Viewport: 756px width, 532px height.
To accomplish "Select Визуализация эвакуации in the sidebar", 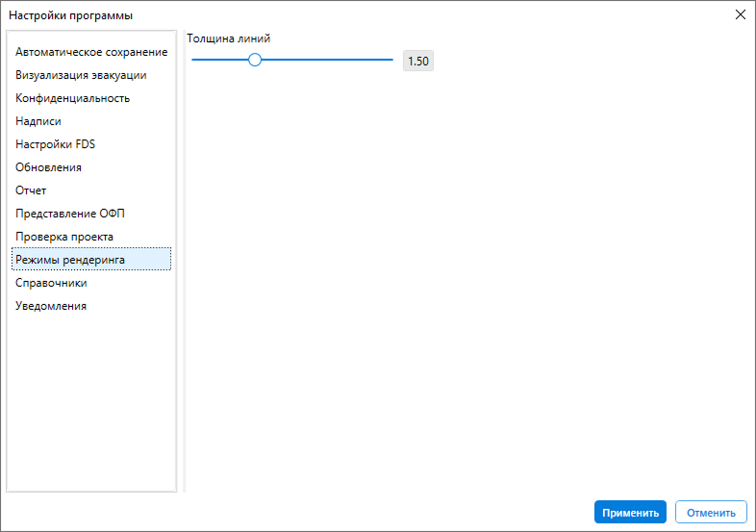I will (91, 75).
